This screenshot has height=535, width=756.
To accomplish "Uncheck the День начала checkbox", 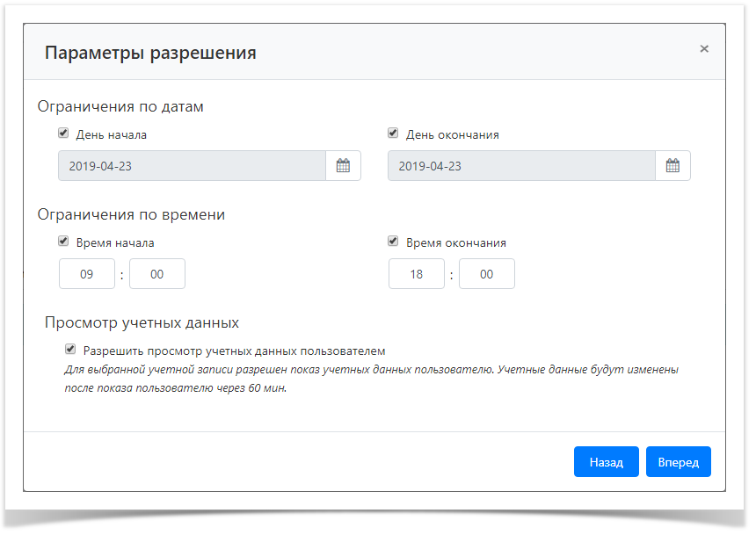I will 62,133.
